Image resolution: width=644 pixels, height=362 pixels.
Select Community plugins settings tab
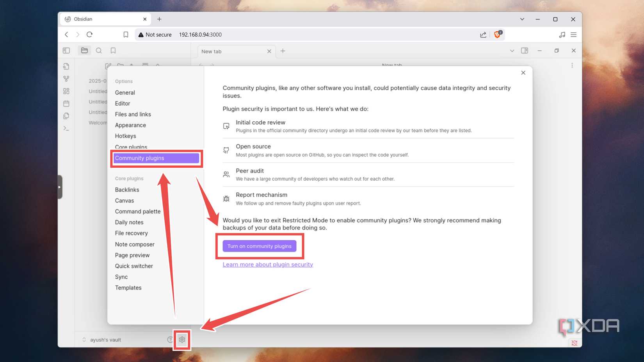pos(156,158)
